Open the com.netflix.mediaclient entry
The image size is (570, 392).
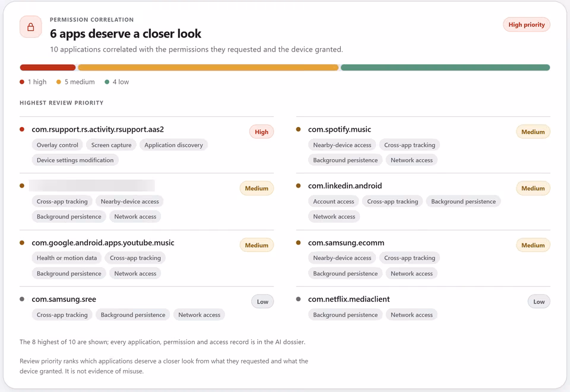point(349,299)
